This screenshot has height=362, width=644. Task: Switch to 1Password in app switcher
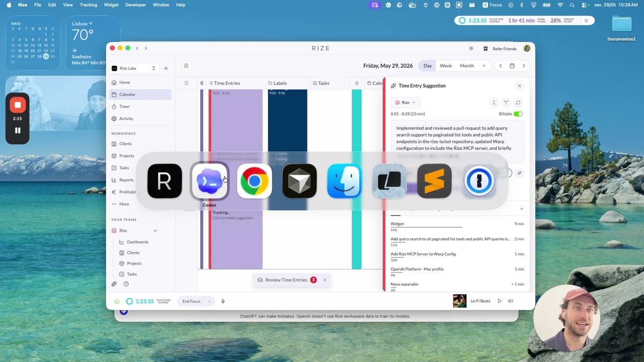point(479,181)
